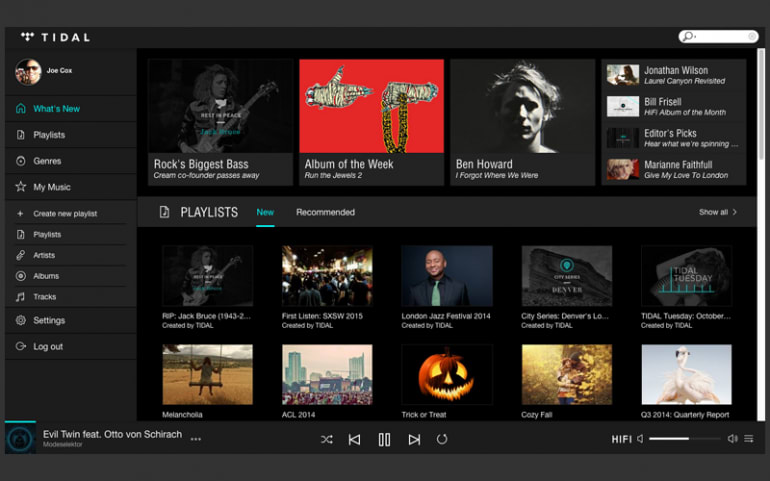Image resolution: width=770 pixels, height=481 pixels.
Task: Pause the current song
Action: click(x=384, y=439)
